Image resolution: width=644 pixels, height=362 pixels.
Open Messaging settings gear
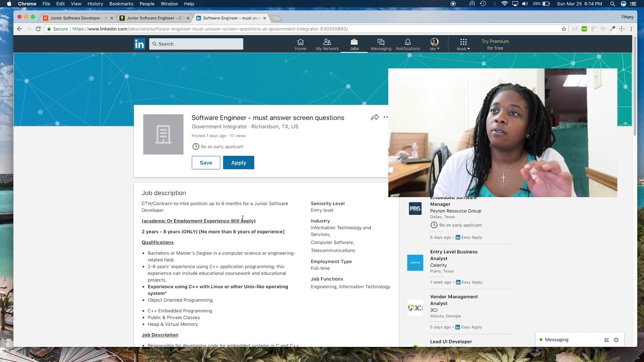coord(616,340)
